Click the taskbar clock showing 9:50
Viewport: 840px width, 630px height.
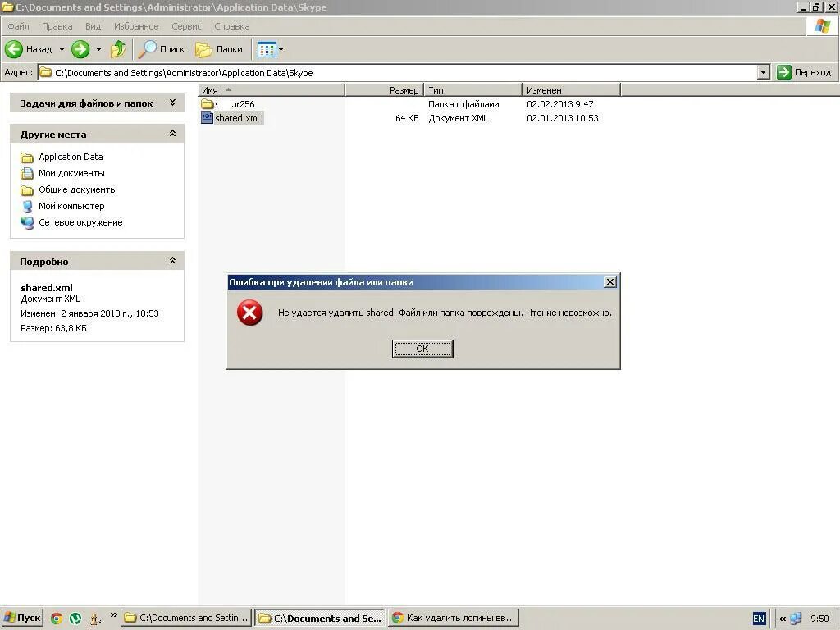[819, 619]
